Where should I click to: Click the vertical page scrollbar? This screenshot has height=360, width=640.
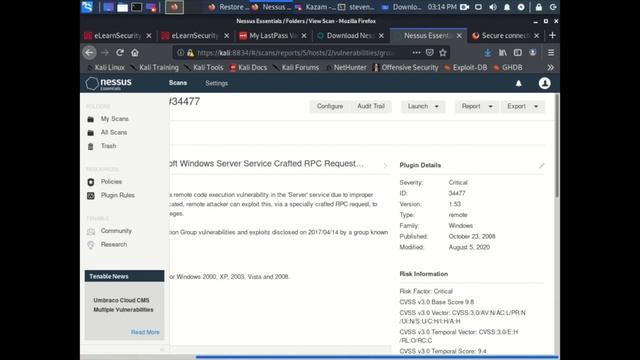[557, 147]
